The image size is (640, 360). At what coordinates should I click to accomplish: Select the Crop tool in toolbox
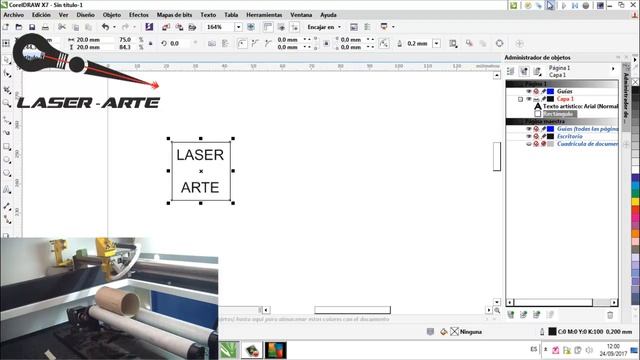coord(7,89)
